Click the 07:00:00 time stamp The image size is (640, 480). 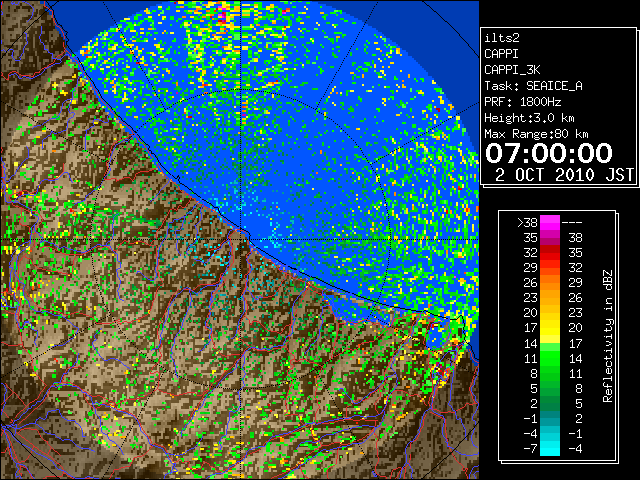tap(549, 153)
